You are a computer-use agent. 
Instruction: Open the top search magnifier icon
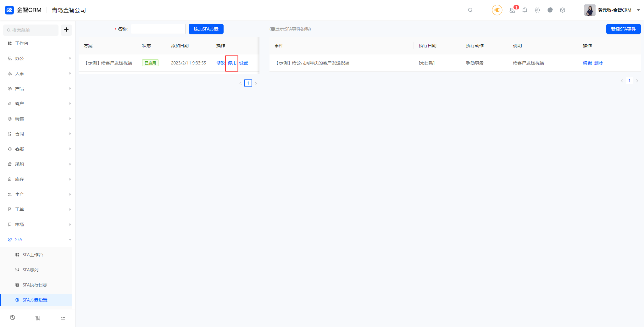point(470,10)
